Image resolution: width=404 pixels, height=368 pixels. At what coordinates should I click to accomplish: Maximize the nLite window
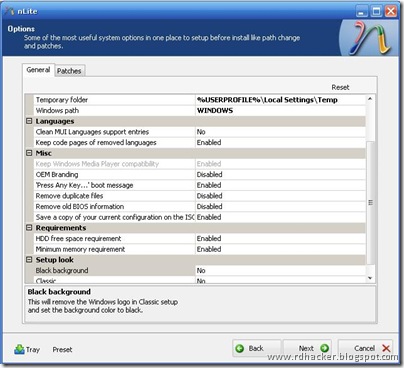[376, 11]
